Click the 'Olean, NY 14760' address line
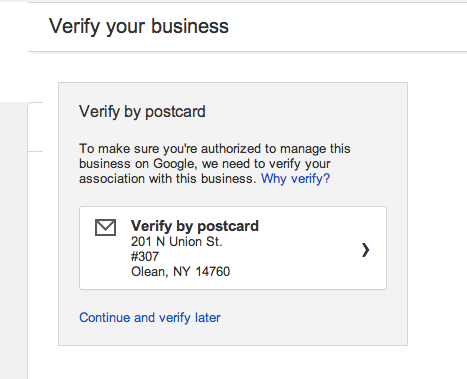467x379 pixels. 180,272
